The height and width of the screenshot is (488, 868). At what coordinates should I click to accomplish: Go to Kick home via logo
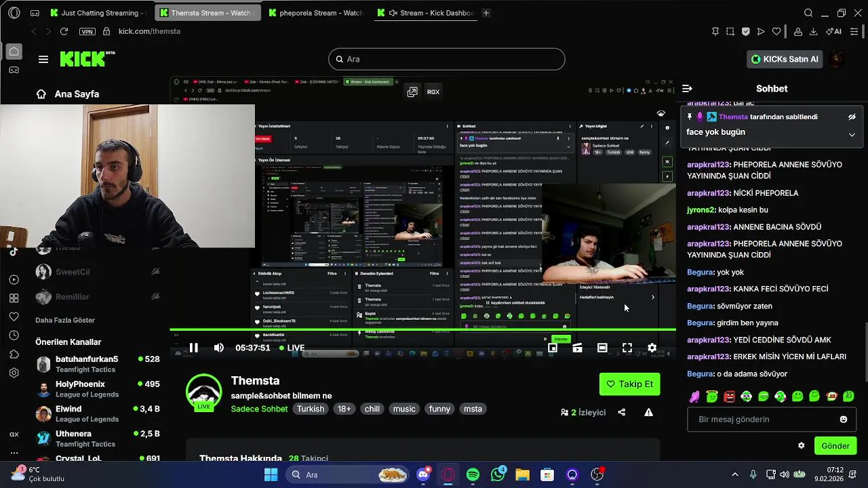tap(87, 59)
